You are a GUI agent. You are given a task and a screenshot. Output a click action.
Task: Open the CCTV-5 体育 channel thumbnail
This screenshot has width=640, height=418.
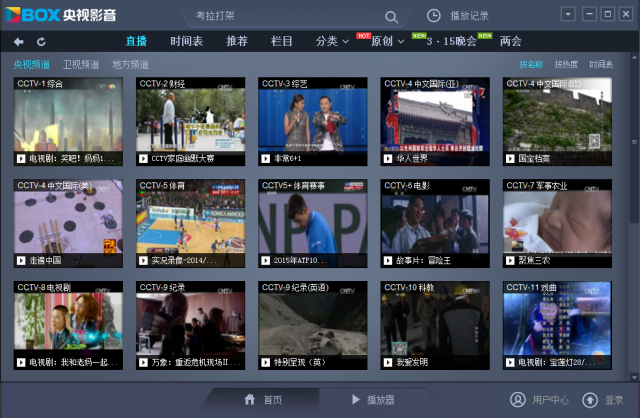(x=191, y=223)
